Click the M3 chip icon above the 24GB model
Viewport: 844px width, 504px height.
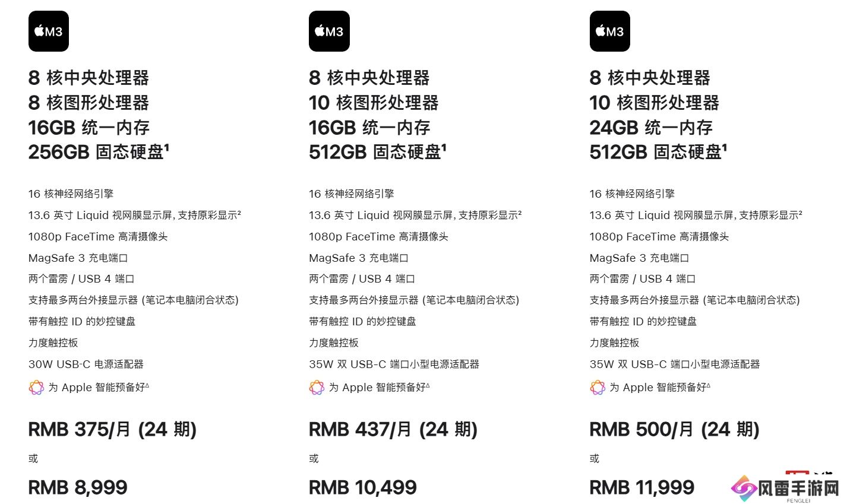tap(609, 31)
